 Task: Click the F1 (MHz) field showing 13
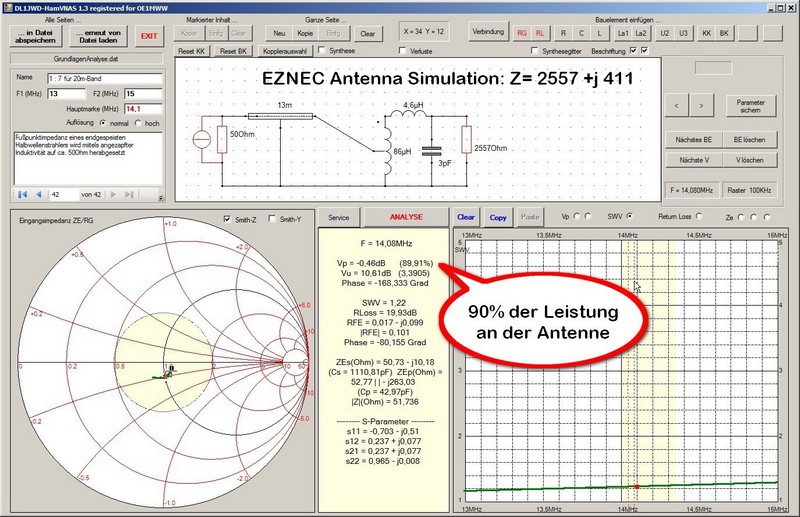click(x=66, y=94)
